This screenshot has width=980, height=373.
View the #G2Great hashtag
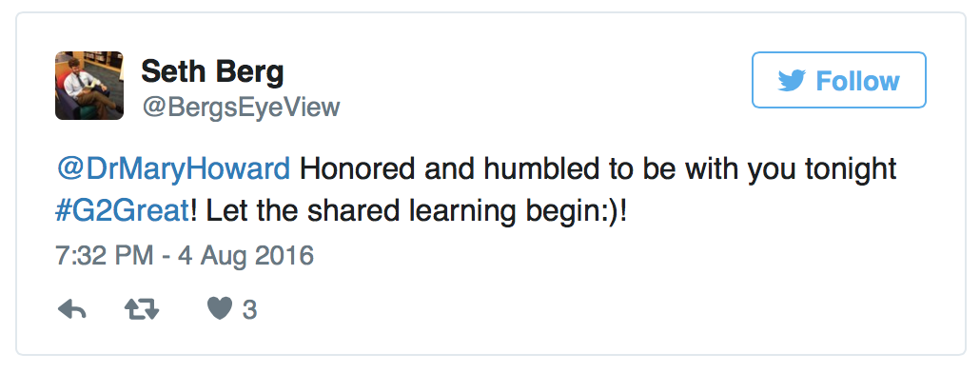pos(123,212)
